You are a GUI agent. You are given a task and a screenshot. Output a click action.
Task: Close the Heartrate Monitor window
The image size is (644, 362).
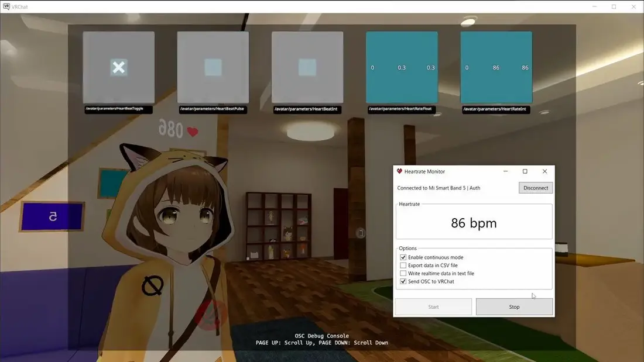pos(544,171)
